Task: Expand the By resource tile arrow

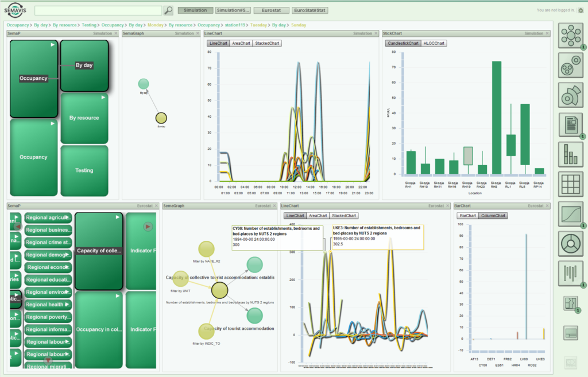Action: tap(103, 98)
